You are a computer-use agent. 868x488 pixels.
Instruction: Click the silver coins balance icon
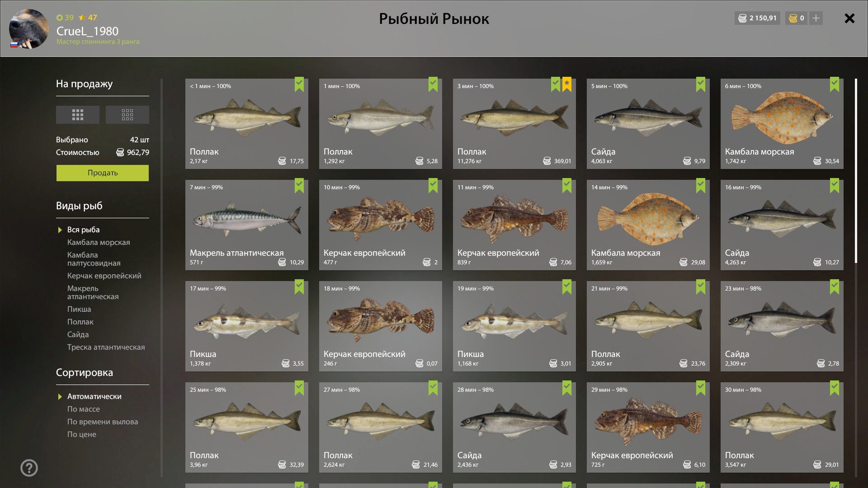[742, 18]
